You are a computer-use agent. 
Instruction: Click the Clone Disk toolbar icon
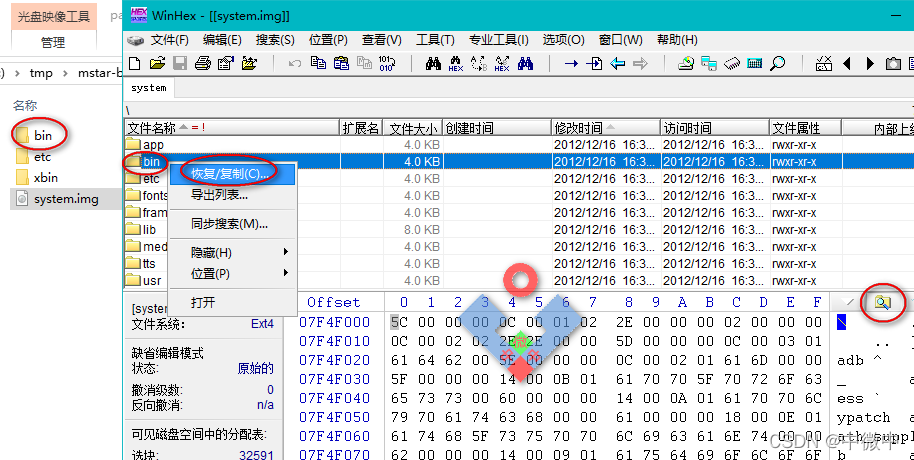click(x=709, y=63)
